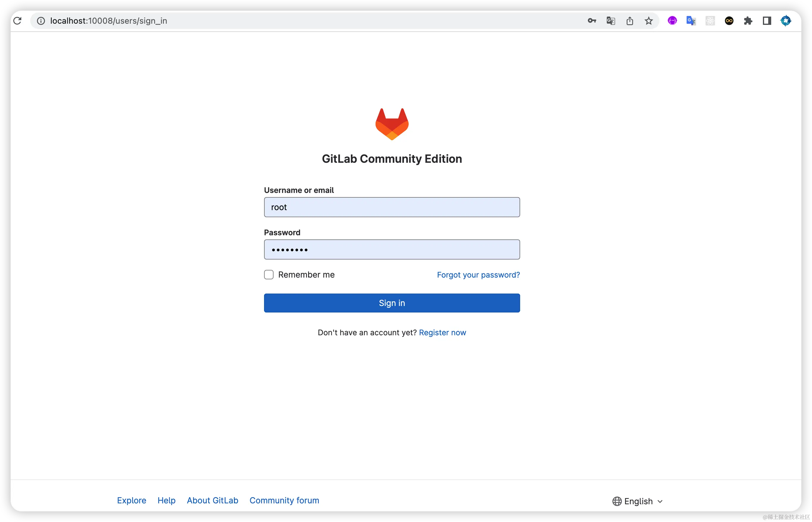Open the site information icon in address bar
This screenshot has width=812, height=522.
(x=41, y=21)
